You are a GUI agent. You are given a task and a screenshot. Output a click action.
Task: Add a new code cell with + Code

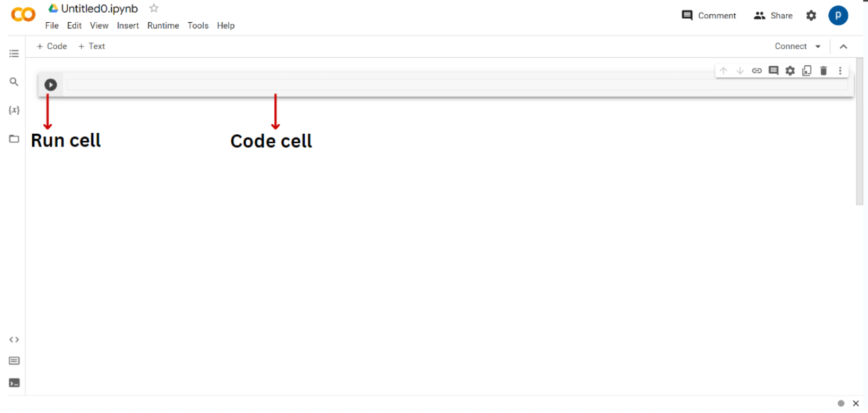pos(52,46)
